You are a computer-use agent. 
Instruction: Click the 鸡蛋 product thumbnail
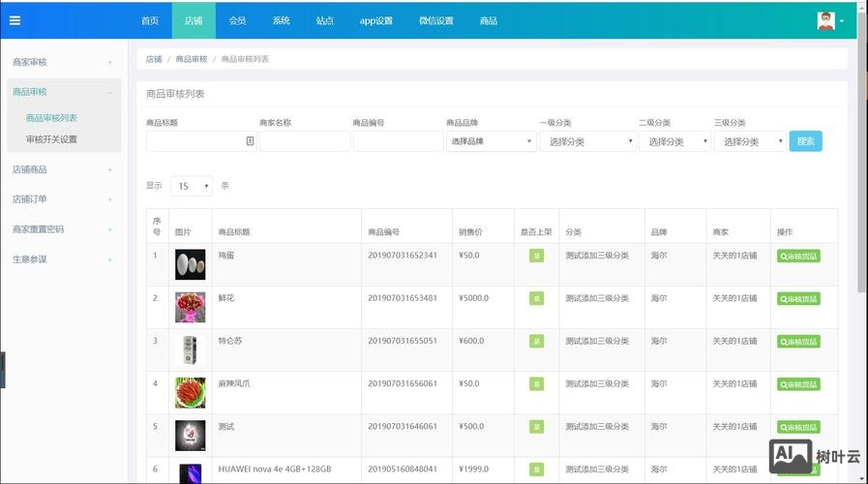click(190, 264)
